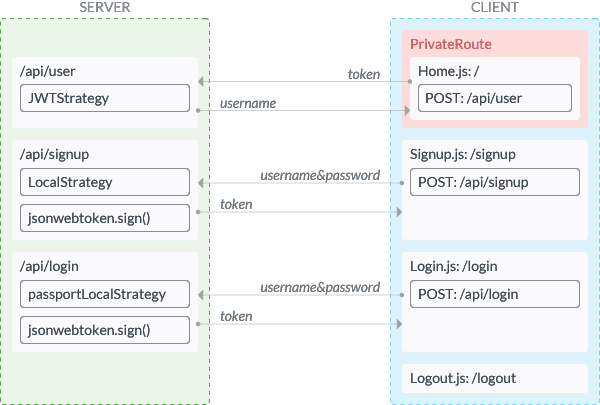Click username&password label on signup arrow
This screenshot has height=405, width=600.
[320, 175]
